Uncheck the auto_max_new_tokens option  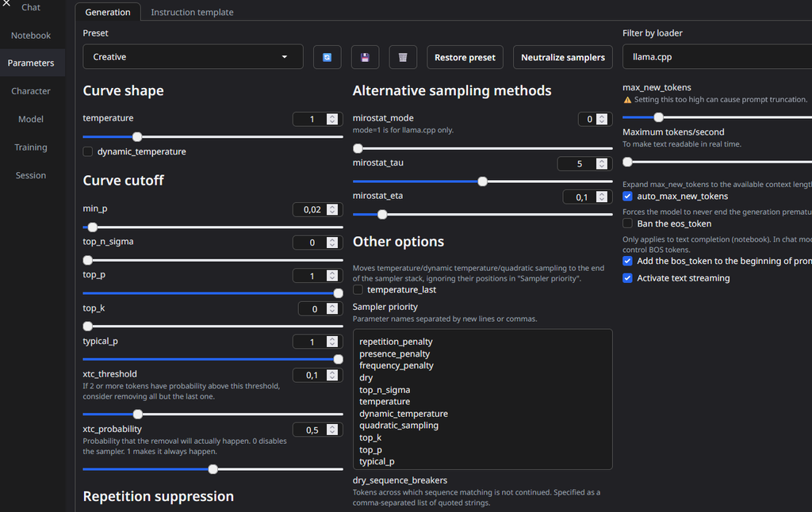coord(628,196)
